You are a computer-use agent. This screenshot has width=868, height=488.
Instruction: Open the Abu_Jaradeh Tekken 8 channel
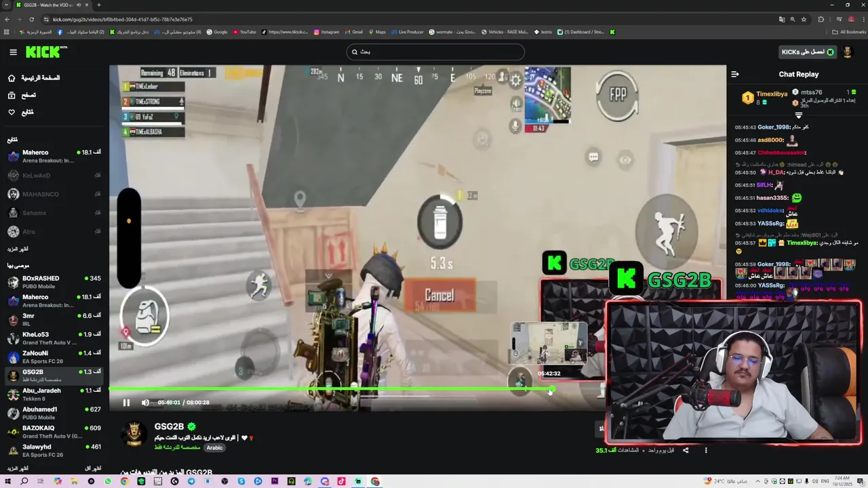pyautogui.click(x=54, y=394)
